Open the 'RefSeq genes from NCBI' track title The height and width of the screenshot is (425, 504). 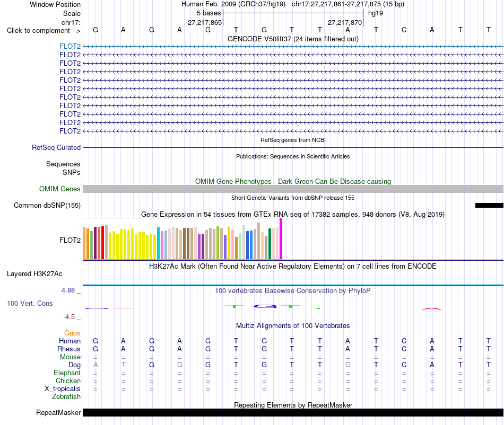[x=293, y=140]
